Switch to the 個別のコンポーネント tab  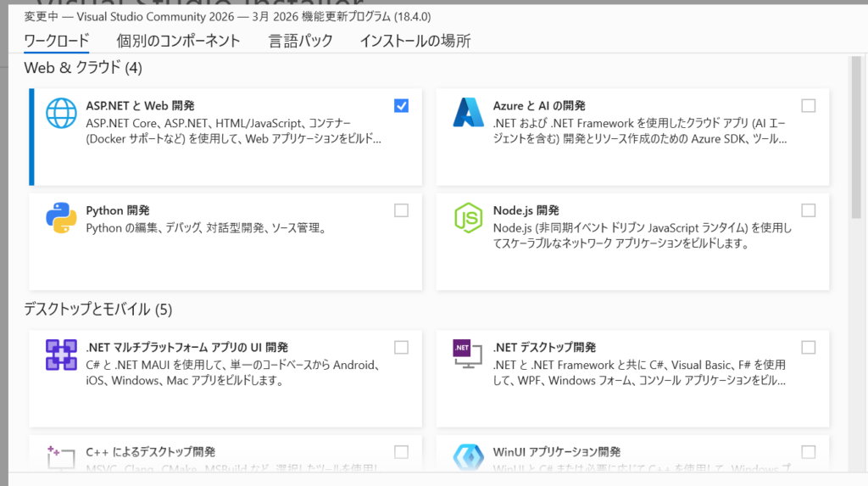(178, 41)
